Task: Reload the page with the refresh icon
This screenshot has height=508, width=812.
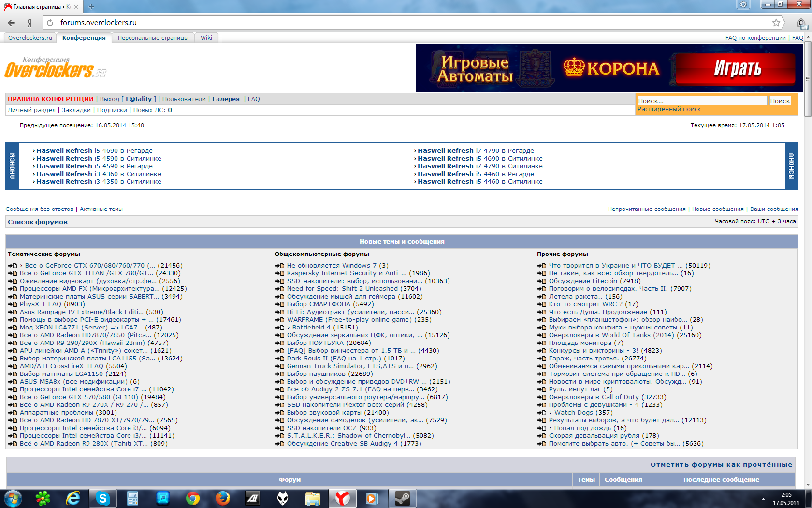Action: click(50, 23)
